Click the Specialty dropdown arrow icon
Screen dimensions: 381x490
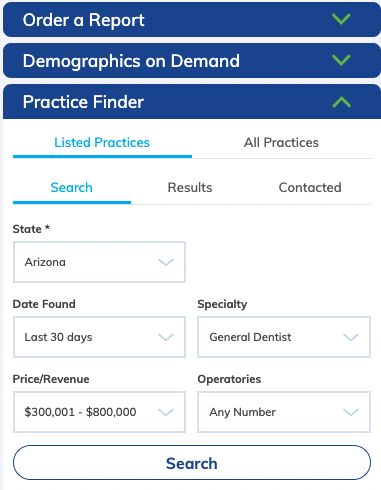(351, 337)
